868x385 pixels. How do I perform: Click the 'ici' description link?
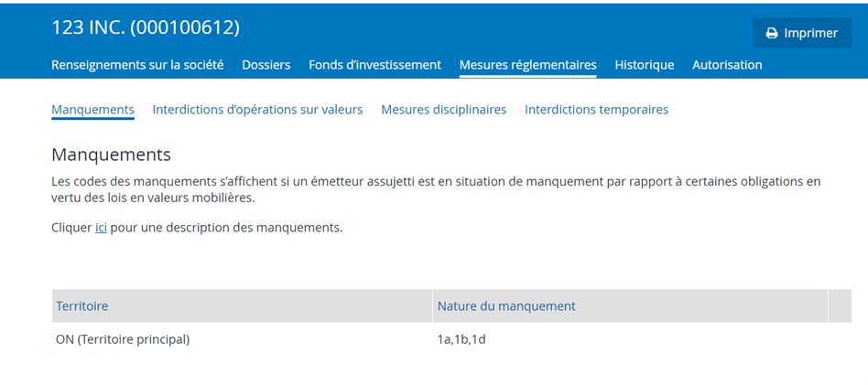[x=101, y=228]
